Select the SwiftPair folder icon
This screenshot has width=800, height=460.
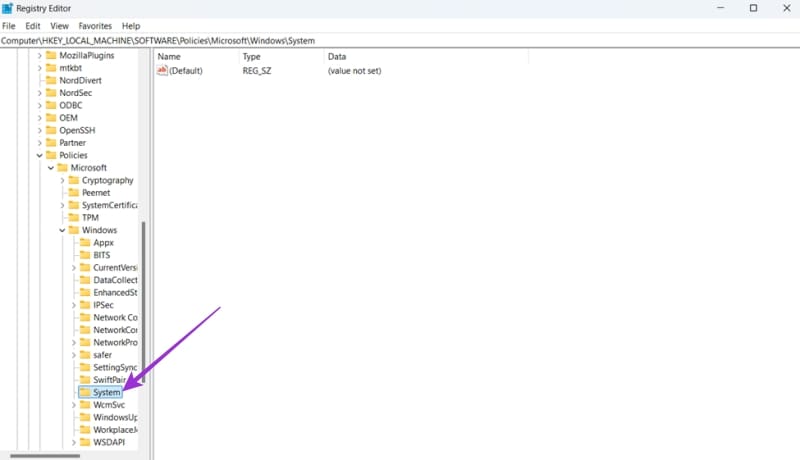[x=85, y=379]
